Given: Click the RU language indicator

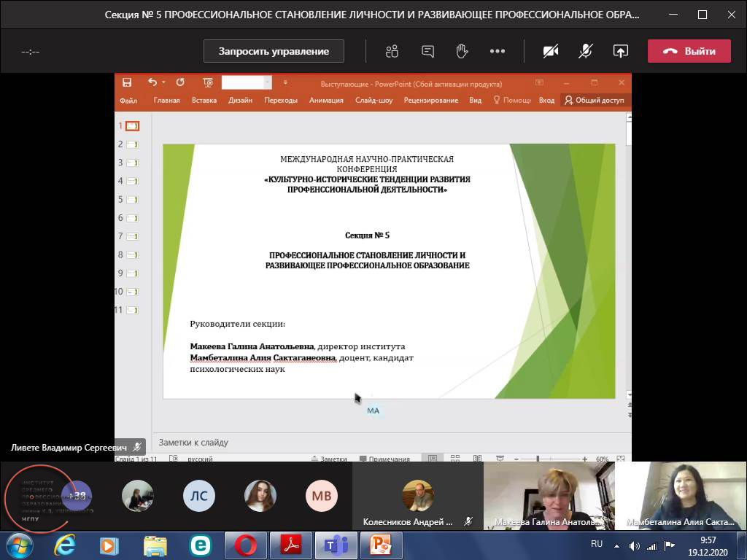Looking at the screenshot, I should click(596, 544).
